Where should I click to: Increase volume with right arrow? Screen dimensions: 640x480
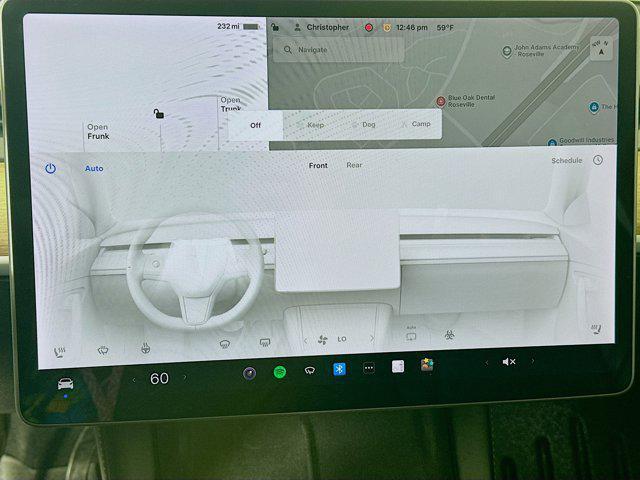533,361
